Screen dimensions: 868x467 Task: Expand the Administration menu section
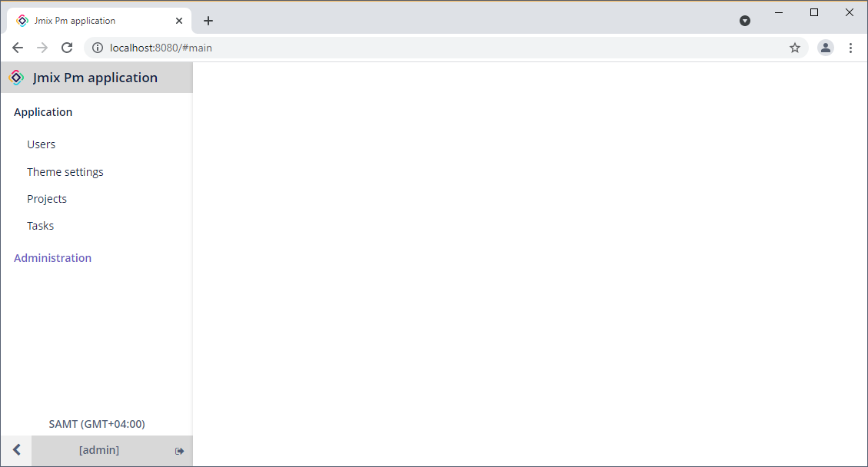(x=52, y=258)
